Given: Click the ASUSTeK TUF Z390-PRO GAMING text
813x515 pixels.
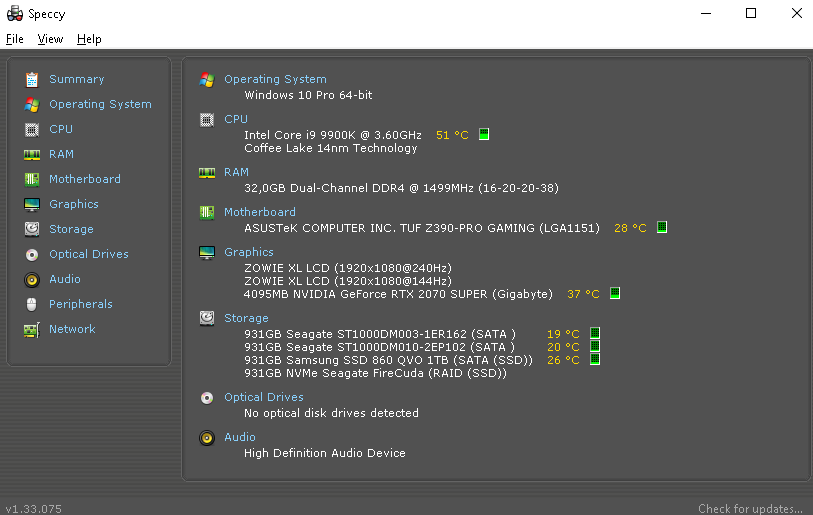Looking at the screenshot, I should (x=422, y=228).
